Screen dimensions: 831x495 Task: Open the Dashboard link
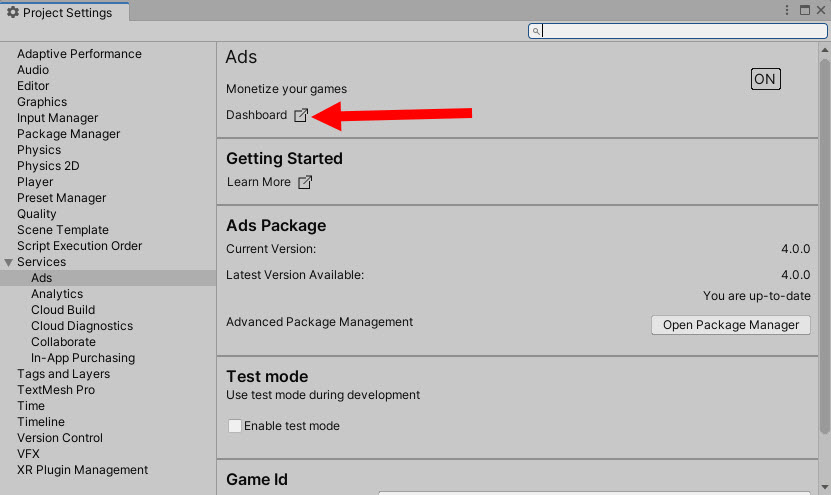click(257, 115)
